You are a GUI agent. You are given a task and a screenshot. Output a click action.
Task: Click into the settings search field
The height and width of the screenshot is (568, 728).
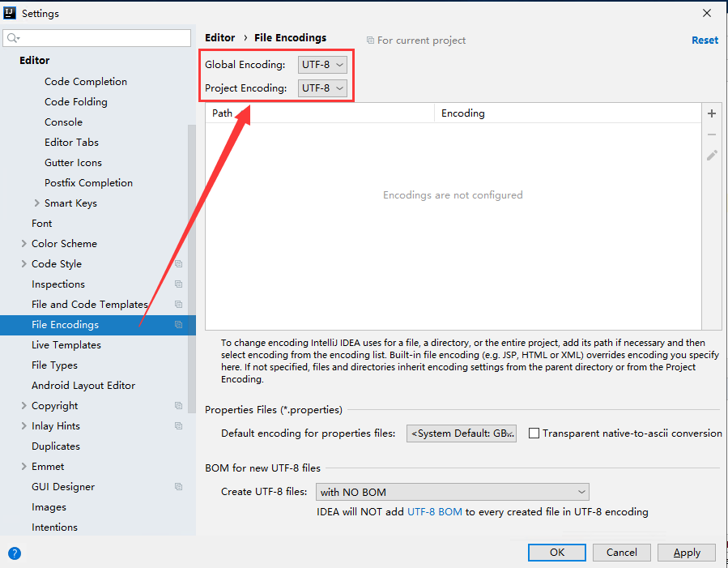pos(96,38)
